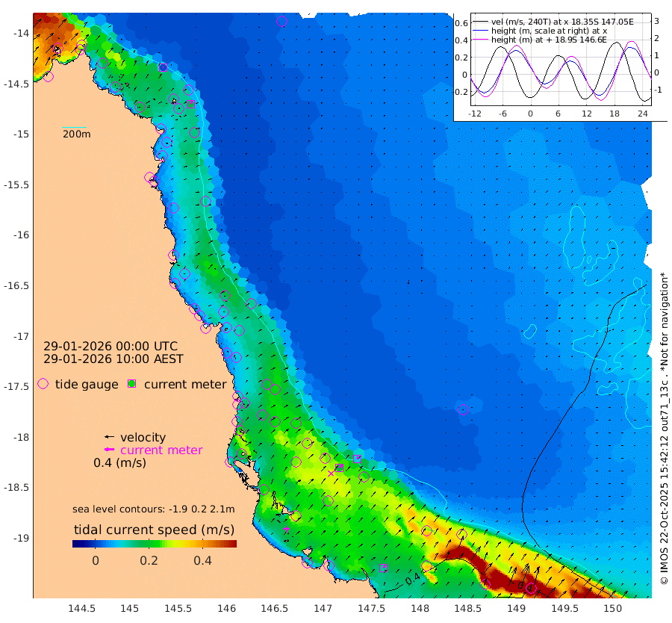The height and width of the screenshot is (623, 672).
Task: Click the 'sea level contours: -1.9 0.2 2.1m' text
Action: tap(153, 509)
